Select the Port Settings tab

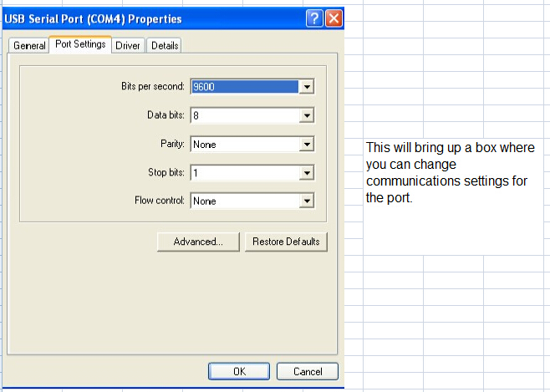point(80,45)
